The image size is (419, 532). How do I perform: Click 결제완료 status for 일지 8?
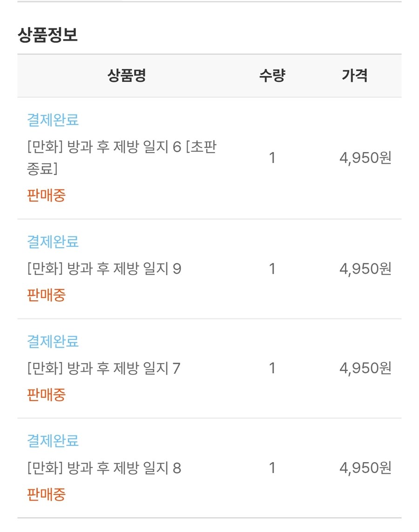point(53,440)
